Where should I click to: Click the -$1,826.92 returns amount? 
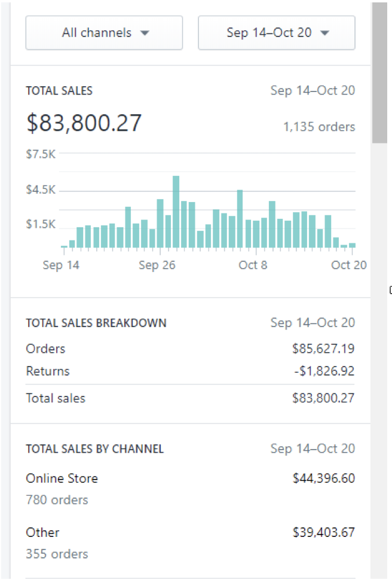pos(324,371)
